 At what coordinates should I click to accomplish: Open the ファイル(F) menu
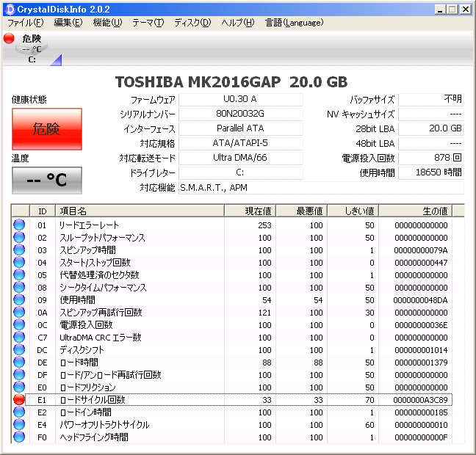pyautogui.click(x=25, y=23)
